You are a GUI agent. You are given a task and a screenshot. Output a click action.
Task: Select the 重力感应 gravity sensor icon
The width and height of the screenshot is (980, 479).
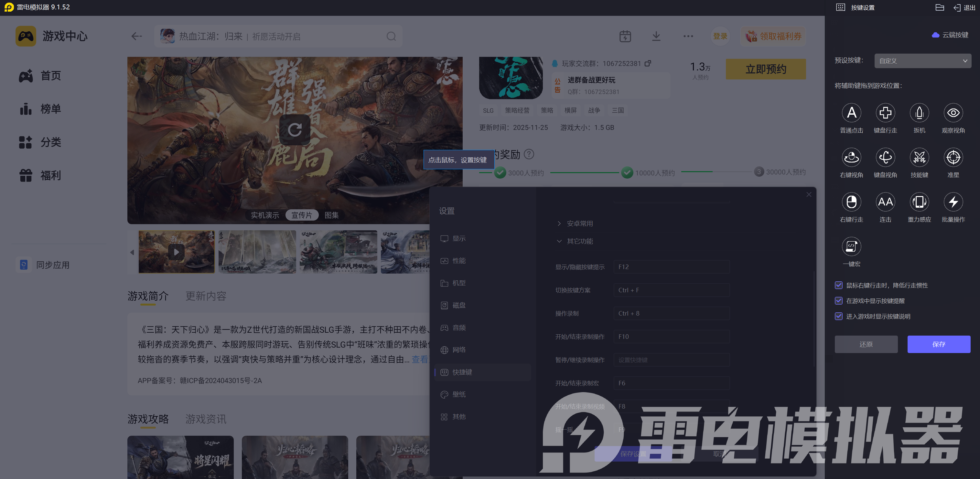click(x=919, y=202)
